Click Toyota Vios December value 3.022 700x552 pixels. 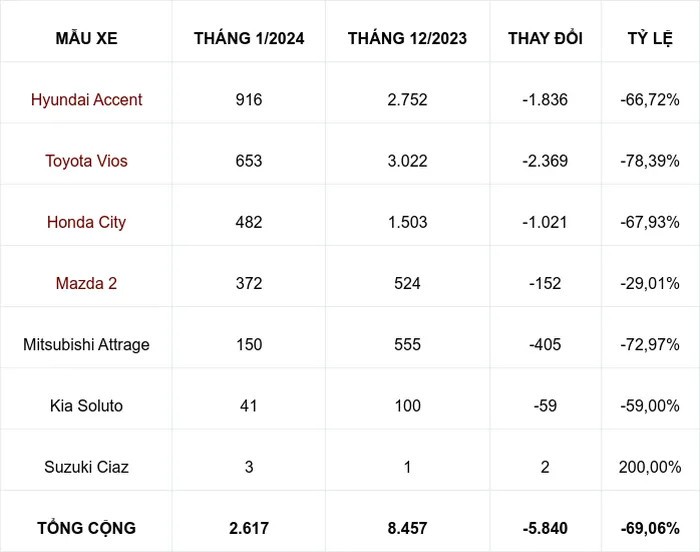[407, 161]
